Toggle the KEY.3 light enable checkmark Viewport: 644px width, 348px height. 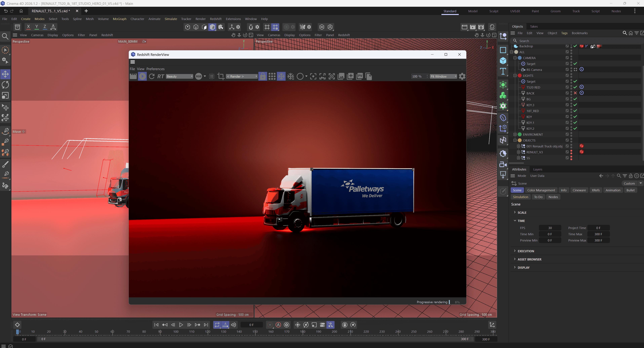click(575, 105)
